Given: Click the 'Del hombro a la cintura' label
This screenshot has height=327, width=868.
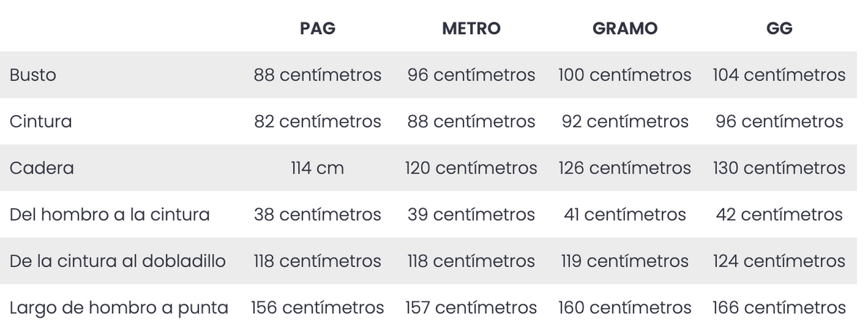Looking at the screenshot, I should point(109,215).
